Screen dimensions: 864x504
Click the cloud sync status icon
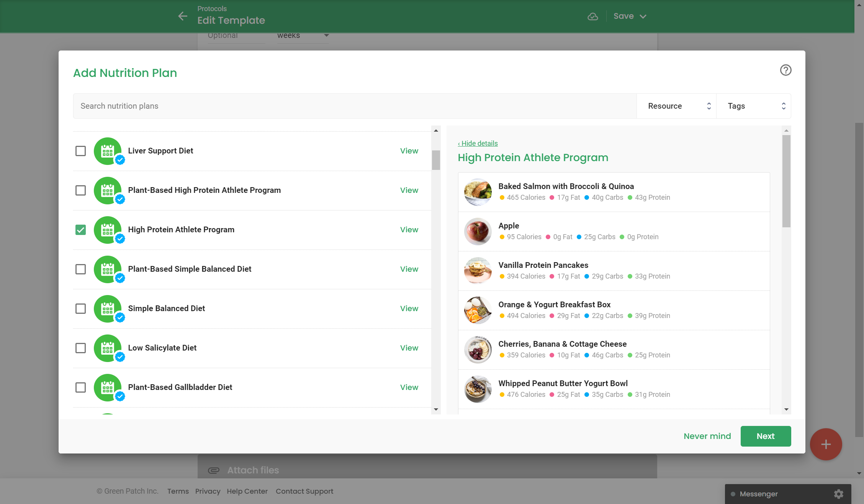(592, 16)
